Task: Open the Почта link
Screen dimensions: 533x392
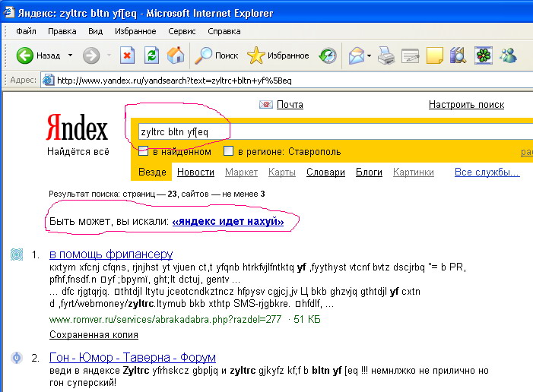Action: tap(290, 105)
